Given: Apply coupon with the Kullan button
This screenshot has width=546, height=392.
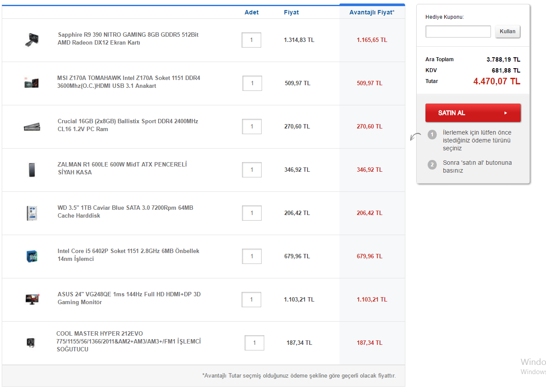Looking at the screenshot, I should pyautogui.click(x=508, y=31).
